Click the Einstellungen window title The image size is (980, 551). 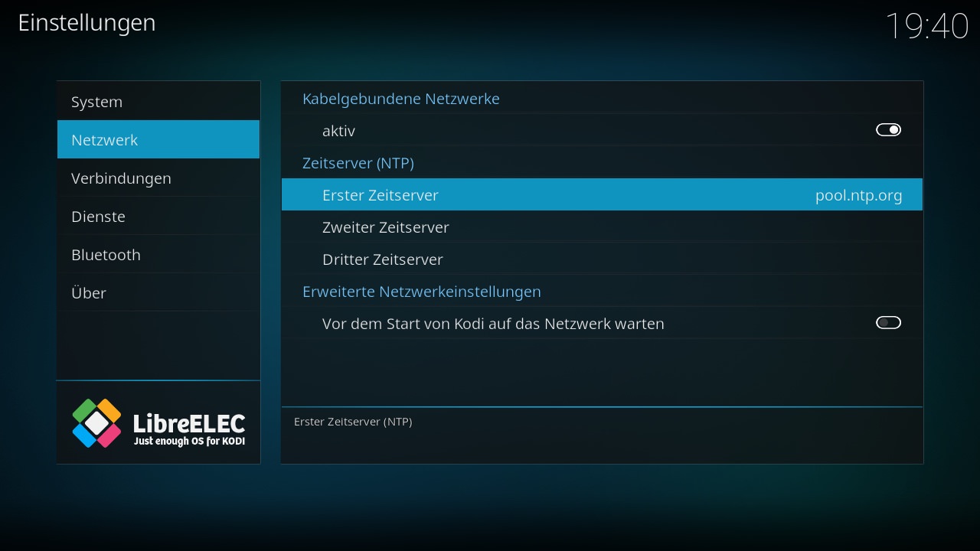[87, 23]
